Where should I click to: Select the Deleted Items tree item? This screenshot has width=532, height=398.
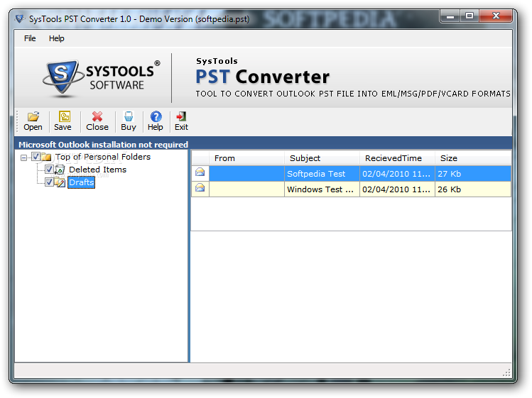pos(98,170)
